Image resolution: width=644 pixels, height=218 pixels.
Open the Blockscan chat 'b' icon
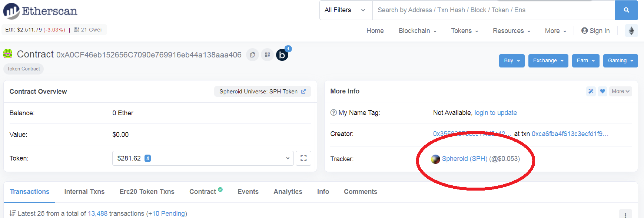(x=282, y=55)
